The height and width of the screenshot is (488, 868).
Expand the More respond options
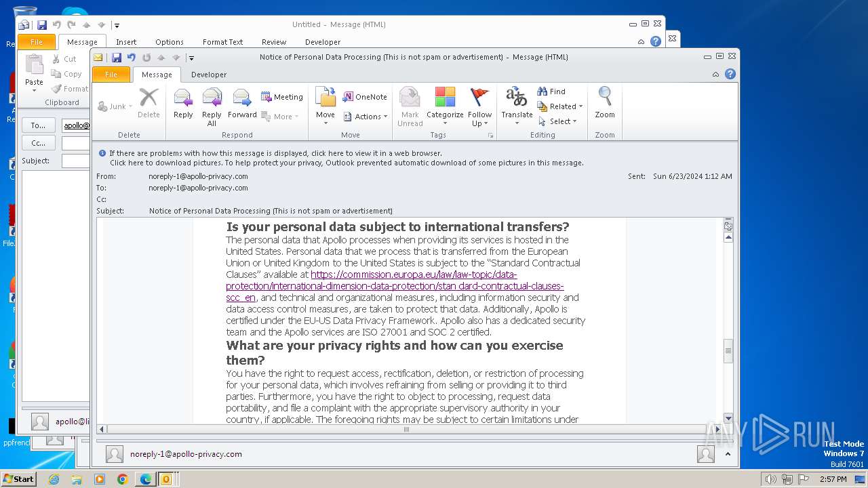(281, 117)
